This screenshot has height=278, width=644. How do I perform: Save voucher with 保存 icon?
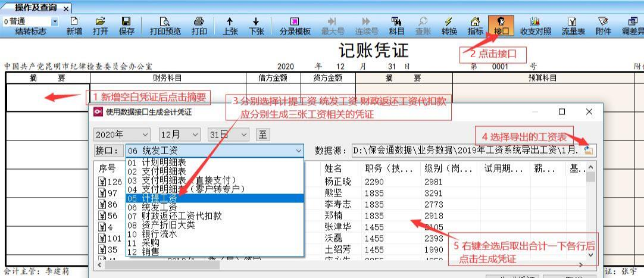tap(127, 21)
